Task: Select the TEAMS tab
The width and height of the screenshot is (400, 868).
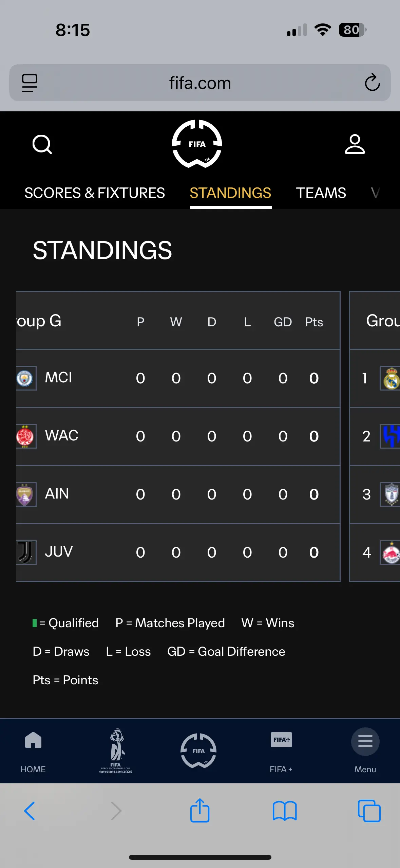Action: 321,193
